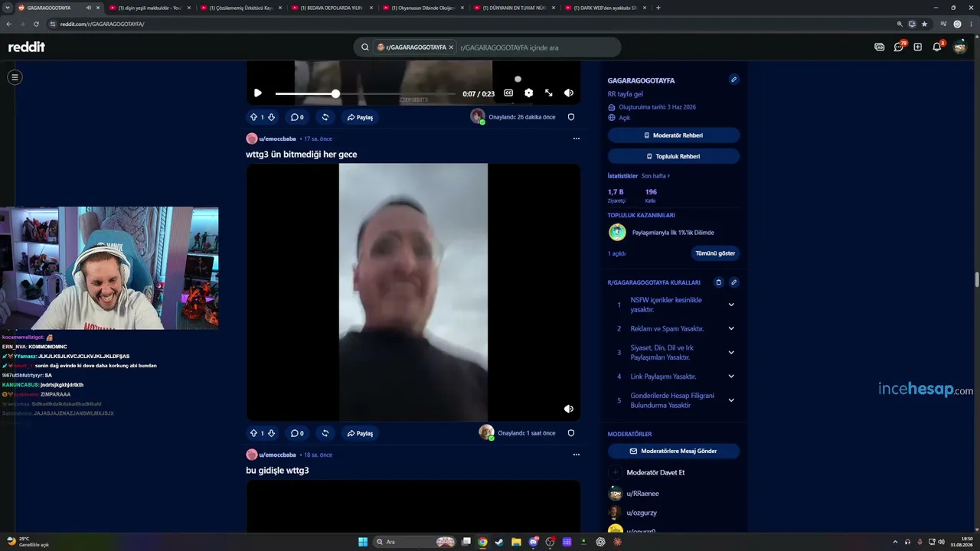Bookmark this page with the star icon
980x551 pixels.
(924, 24)
